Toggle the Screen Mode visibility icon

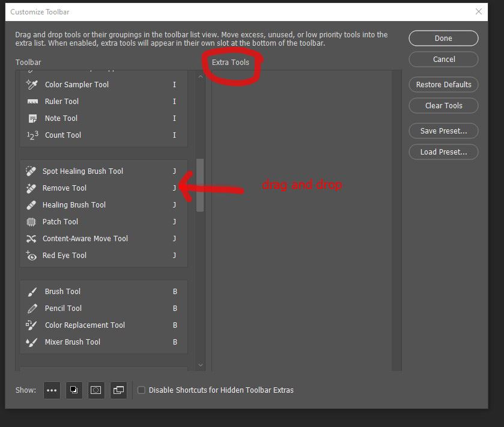coord(118,390)
